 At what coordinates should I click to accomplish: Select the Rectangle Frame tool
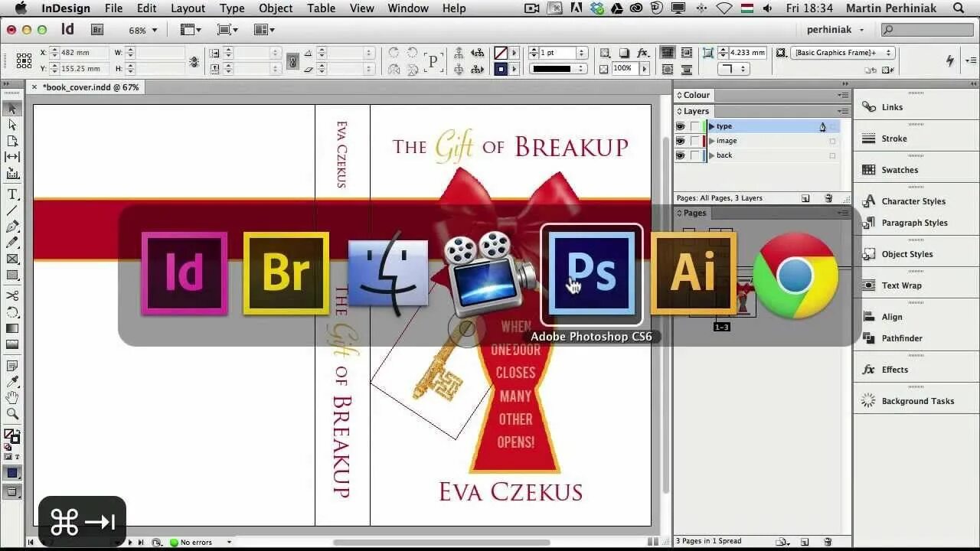click(12, 259)
